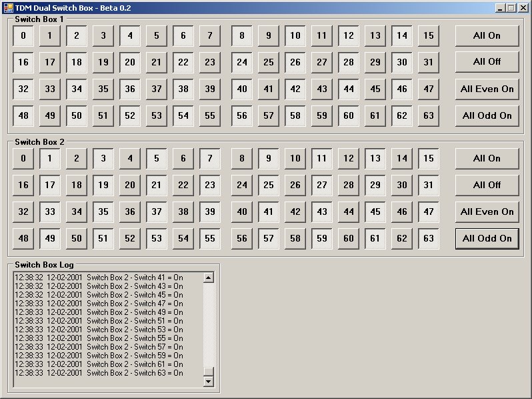
Task: Click All Off in Switch Box 2
Action: (x=487, y=185)
